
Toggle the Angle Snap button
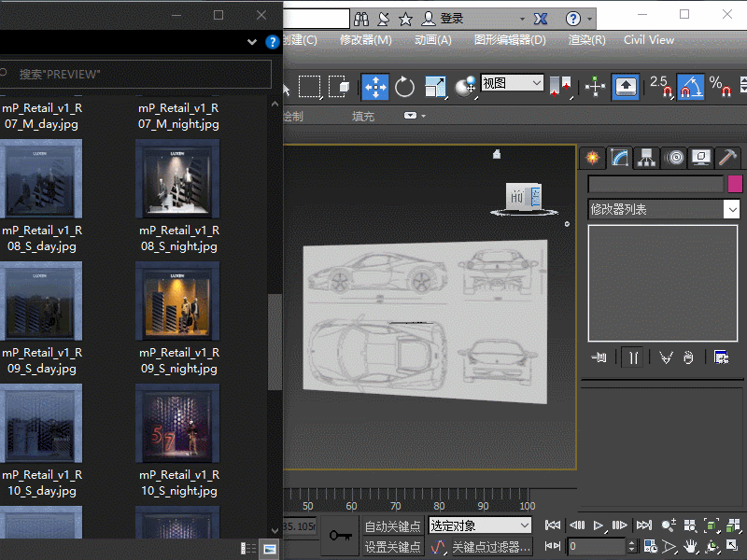[690, 87]
